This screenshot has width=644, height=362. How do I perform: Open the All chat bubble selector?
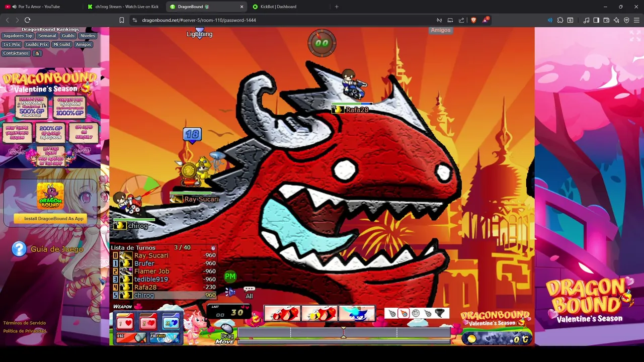coord(249,293)
